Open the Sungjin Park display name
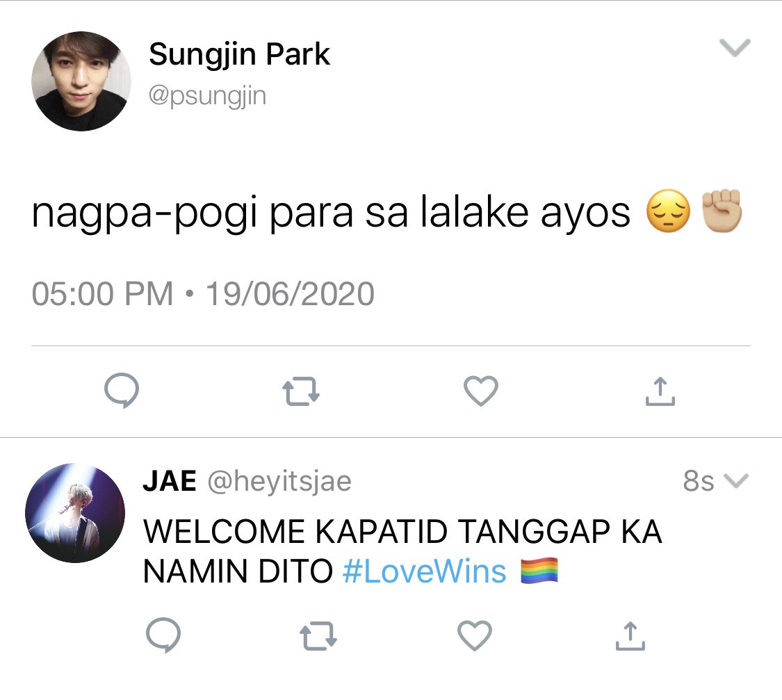Screen dimensions: 782x700 point(239,54)
